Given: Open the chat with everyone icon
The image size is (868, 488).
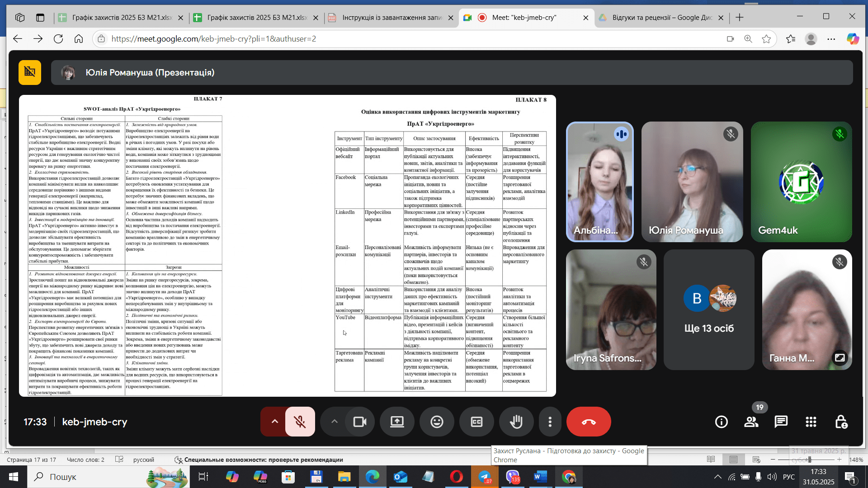Looking at the screenshot, I should click(781, 422).
